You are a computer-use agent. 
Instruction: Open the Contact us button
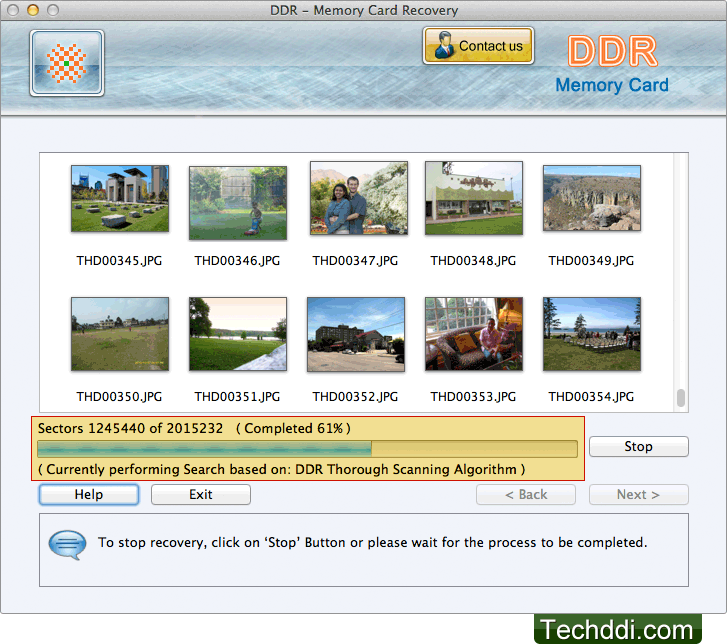click(478, 45)
